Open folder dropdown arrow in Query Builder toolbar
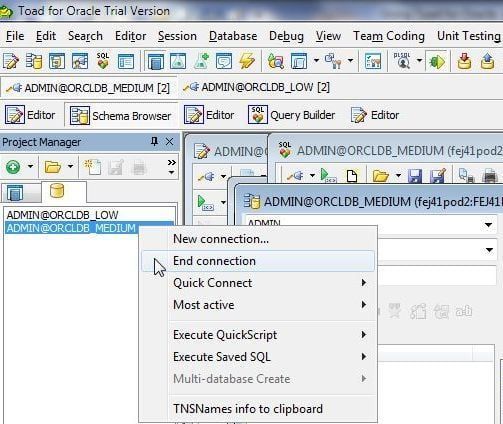Image resolution: width=503 pixels, height=424 pixels. (398, 175)
